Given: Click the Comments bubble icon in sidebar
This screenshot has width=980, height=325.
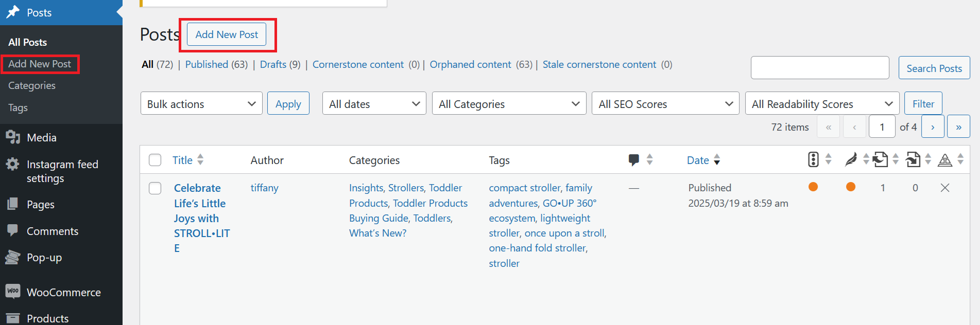Looking at the screenshot, I should point(13,231).
